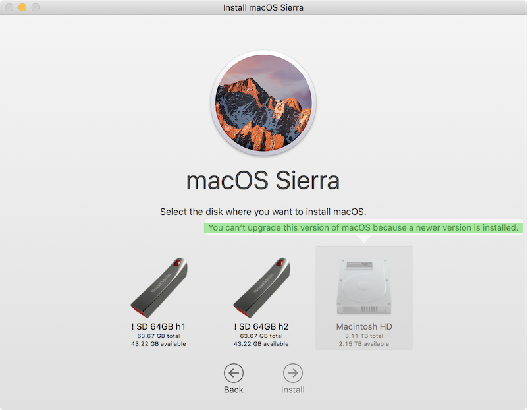Choose the Macintosh HD hard disk icon
532x410 pixels.
pyautogui.click(x=364, y=287)
